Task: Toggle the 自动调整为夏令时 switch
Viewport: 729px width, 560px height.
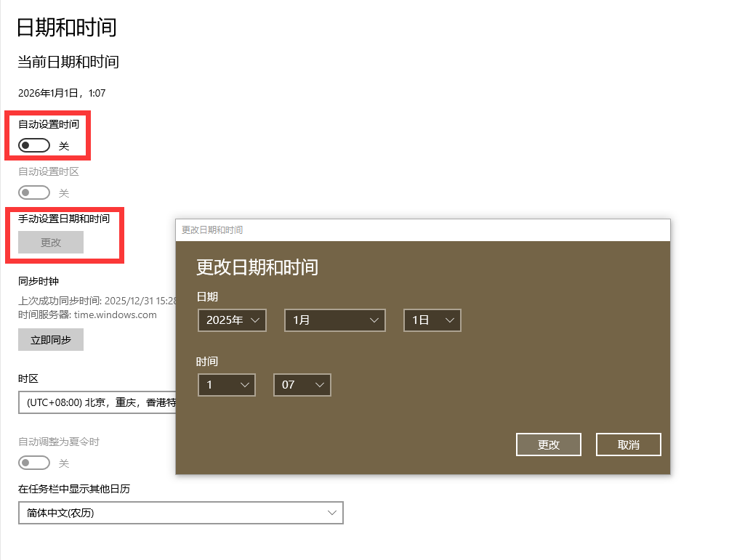Action: [x=34, y=463]
